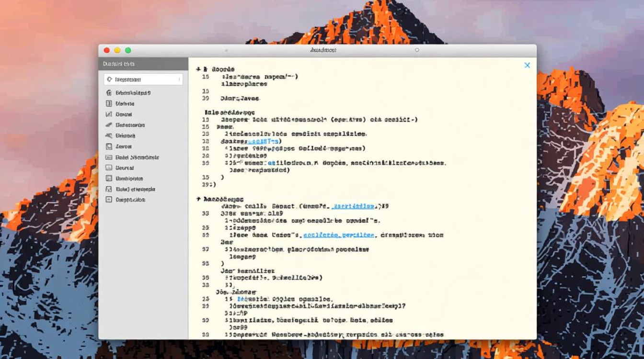Click the small circle indicator in the title bar
The image size is (644, 359).
click(x=417, y=50)
